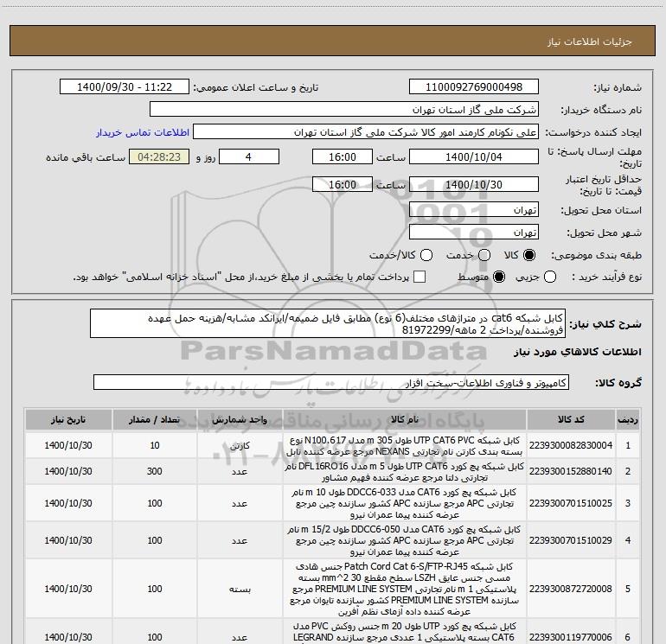Click the تاریخ نیاز column header

point(68,420)
